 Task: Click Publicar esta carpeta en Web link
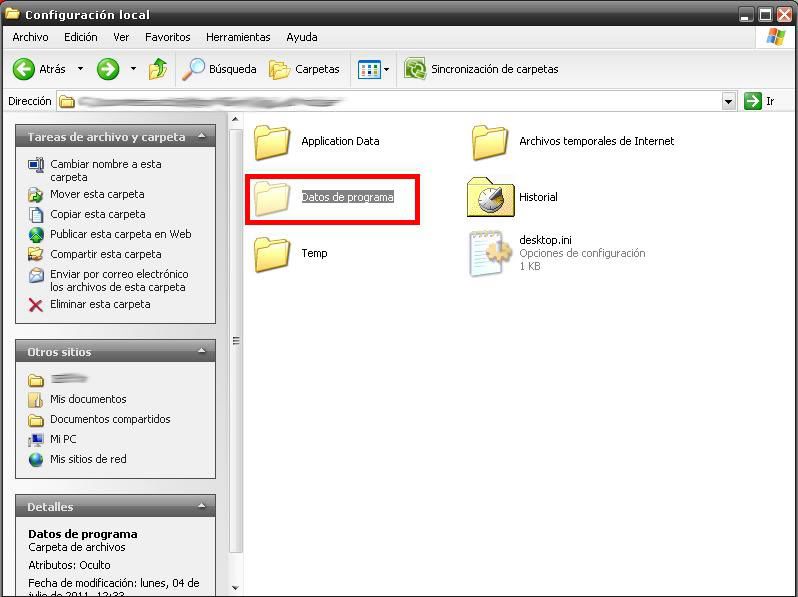tap(121, 234)
